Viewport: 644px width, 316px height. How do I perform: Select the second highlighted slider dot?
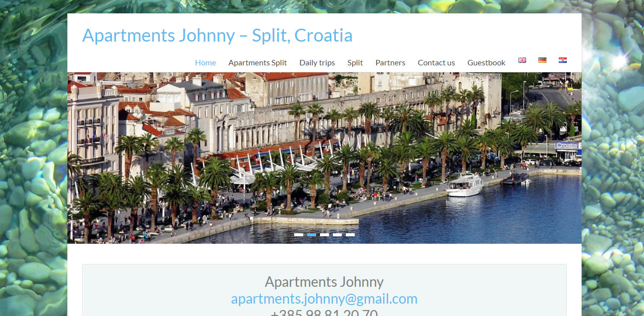tap(312, 235)
